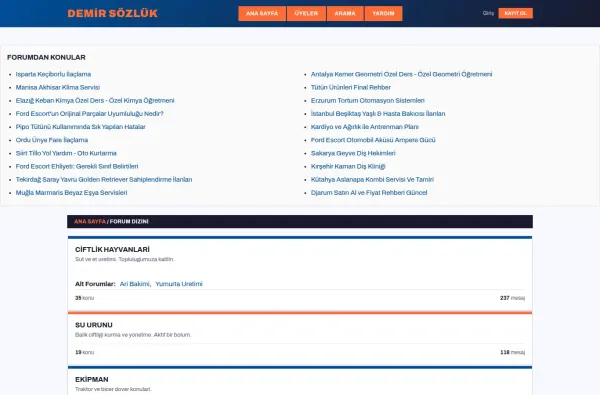Viewport: 600px width, 395px height.
Task: Open the Su Ürünü forum
Action: [x=94, y=325]
